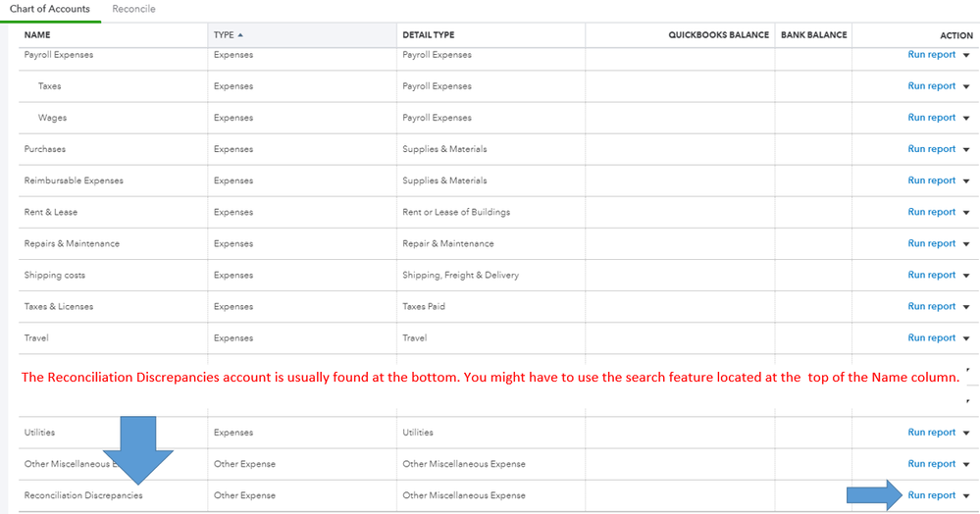Select the Reimbursable Expenses account name
The height and width of the screenshot is (514, 980).
point(74,180)
